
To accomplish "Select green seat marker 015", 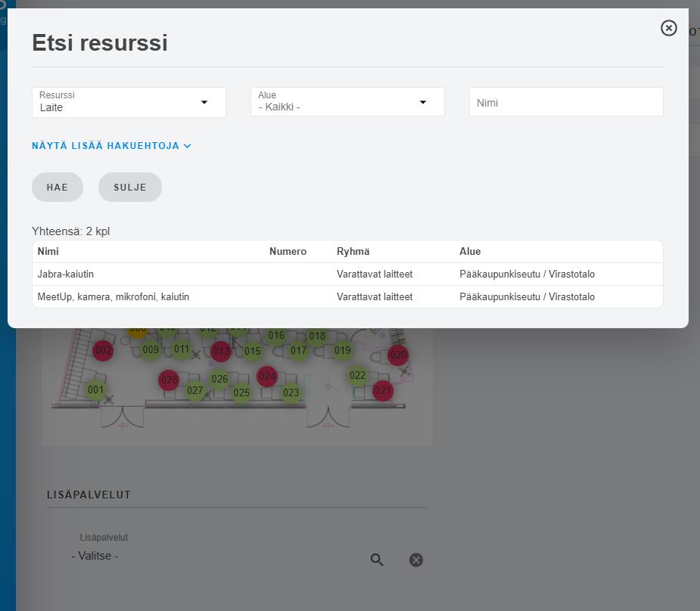I will coord(252,352).
